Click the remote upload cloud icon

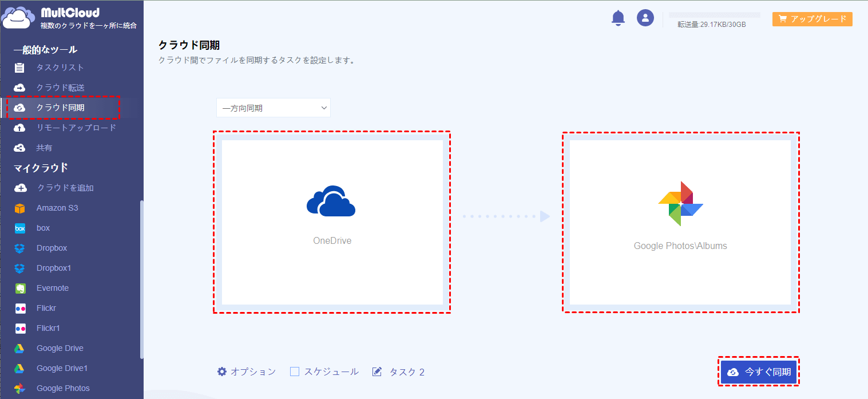19,128
